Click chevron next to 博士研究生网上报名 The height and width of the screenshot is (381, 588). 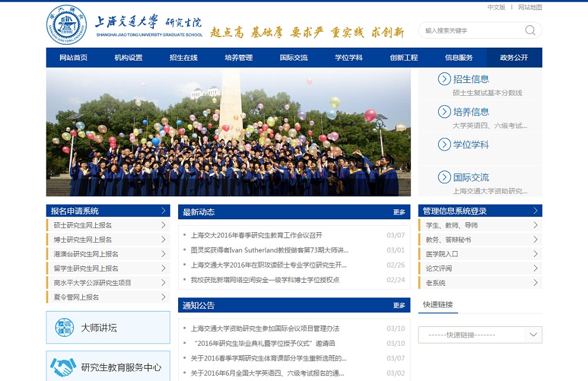tap(163, 239)
